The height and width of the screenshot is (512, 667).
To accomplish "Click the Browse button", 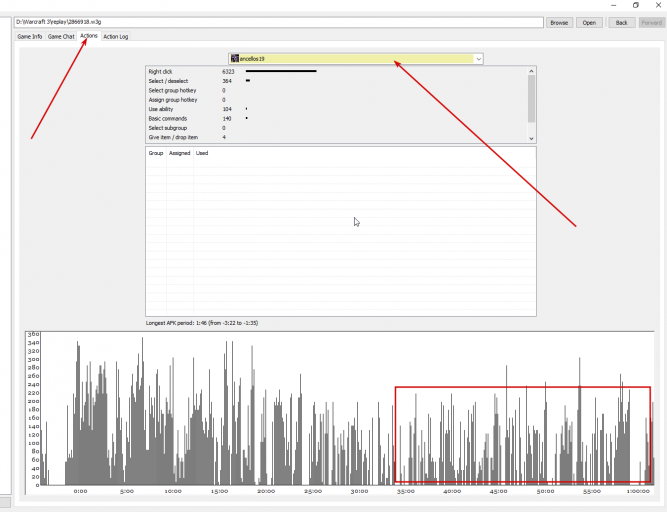I will [559, 23].
